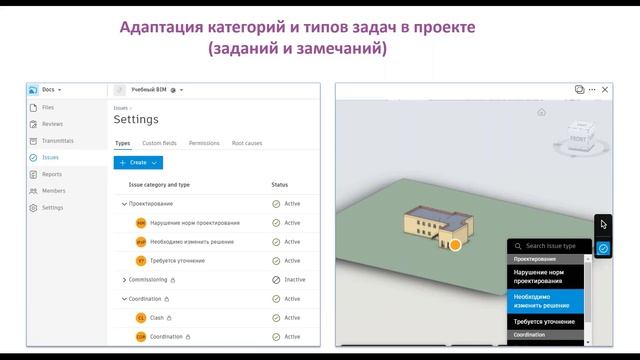The height and width of the screenshot is (360, 640).
Task: Click the Search issue type field
Action: (551, 246)
